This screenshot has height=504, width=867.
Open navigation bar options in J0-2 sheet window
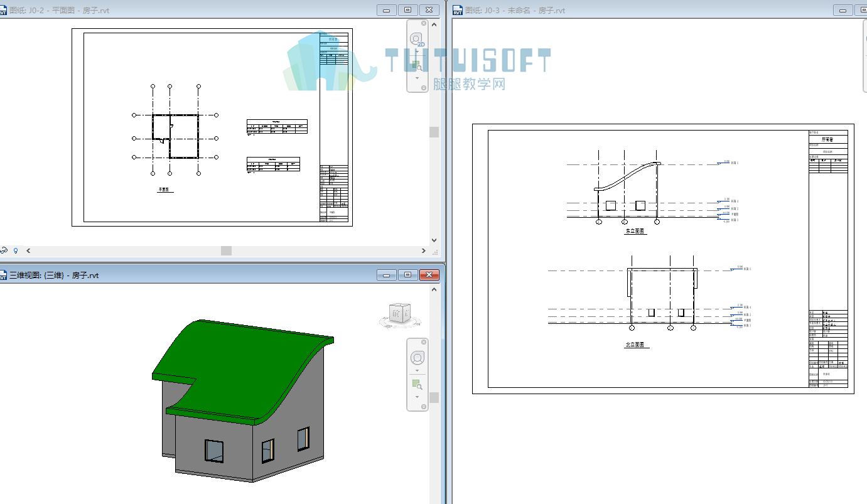coord(424,88)
